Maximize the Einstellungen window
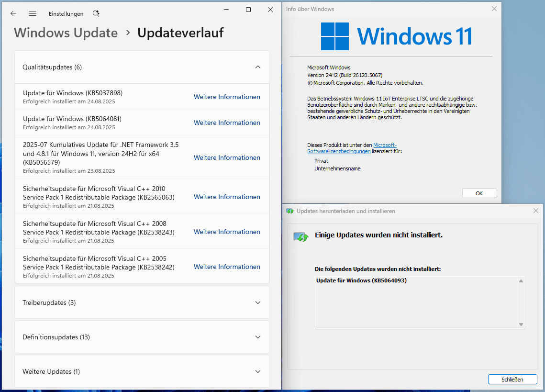Viewport: 545px width, 392px height. click(x=248, y=10)
